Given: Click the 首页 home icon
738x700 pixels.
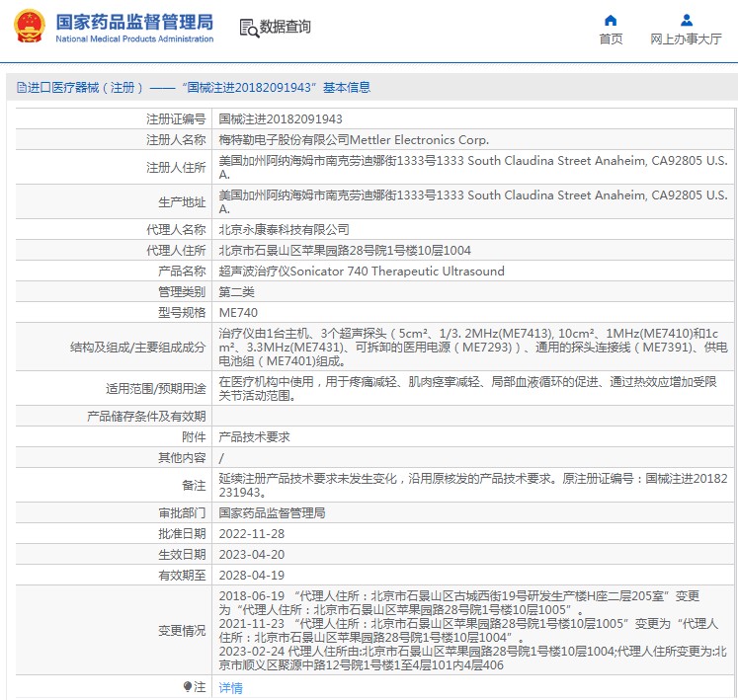Looking at the screenshot, I should (611, 20).
